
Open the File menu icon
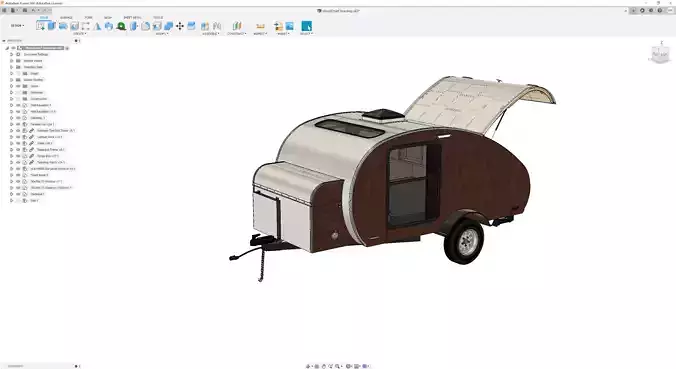pos(13,10)
